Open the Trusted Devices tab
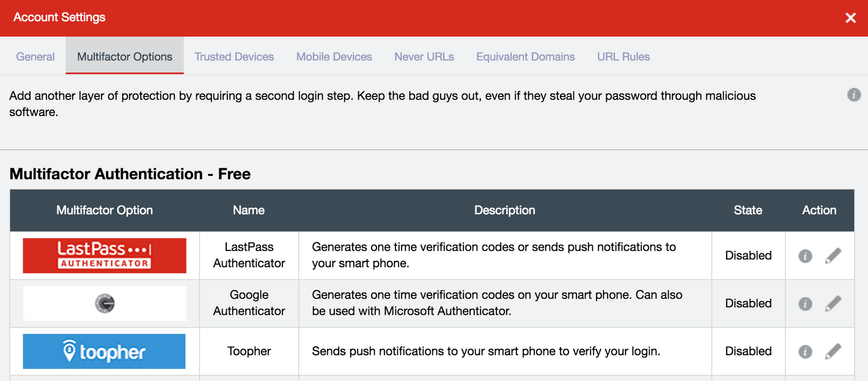Image resolution: width=868 pixels, height=381 pixels. coord(234,56)
